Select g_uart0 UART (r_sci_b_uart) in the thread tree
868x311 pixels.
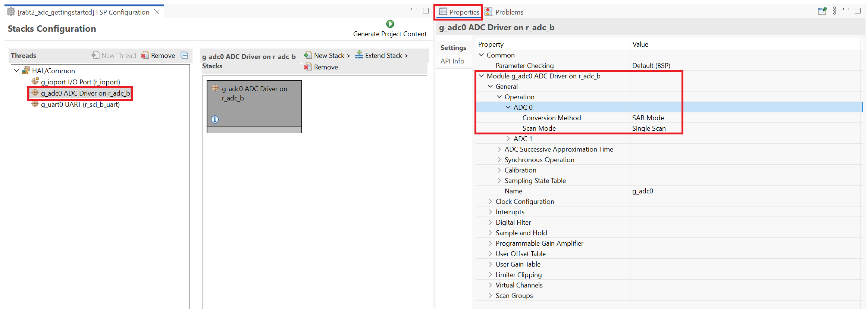pyautogui.click(x=80, y=105)
